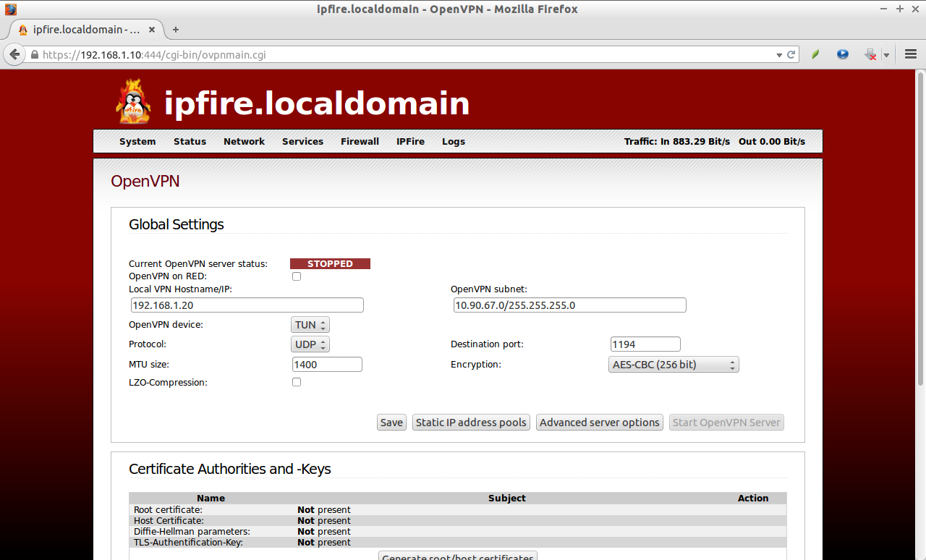Viewport: 926px width, 560px height.
Task: Click the IPFire penguin logo
Action: tap(133, 101)
